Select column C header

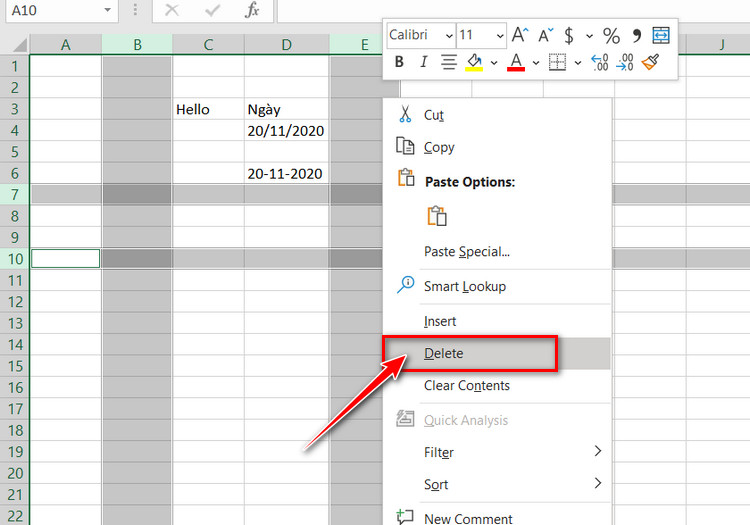208,45
